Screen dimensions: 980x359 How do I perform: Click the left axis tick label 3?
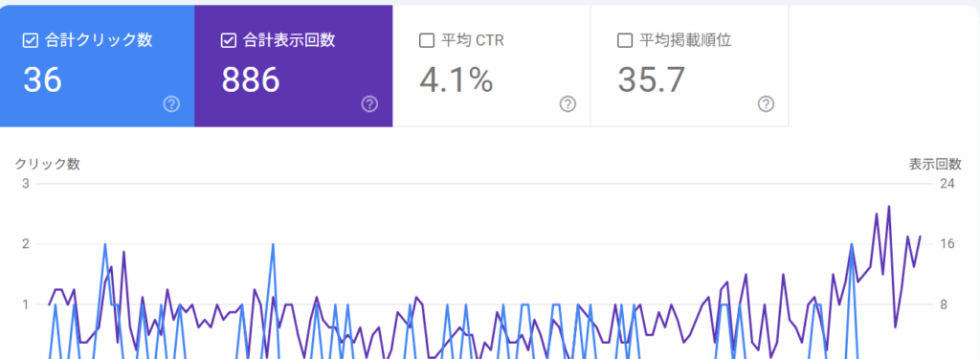click(26, 183)
